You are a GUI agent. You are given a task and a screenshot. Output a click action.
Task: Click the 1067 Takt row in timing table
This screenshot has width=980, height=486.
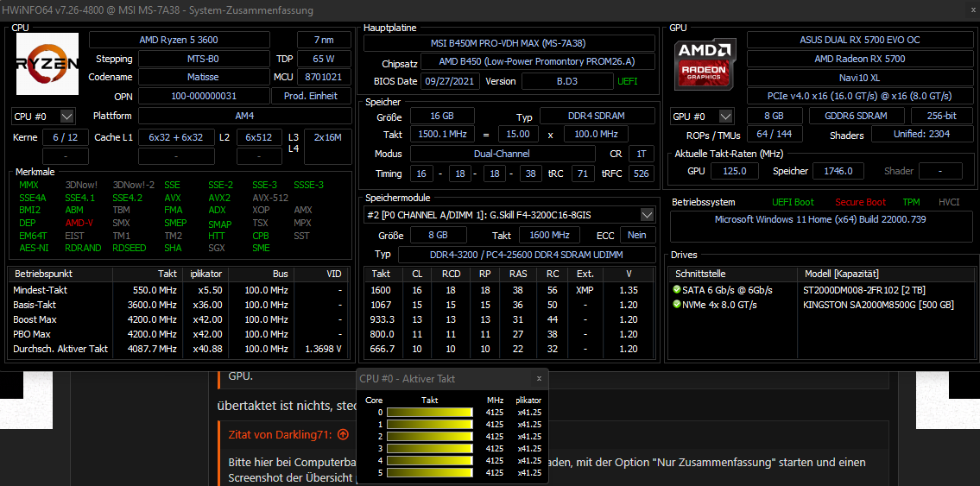point(509,305)
